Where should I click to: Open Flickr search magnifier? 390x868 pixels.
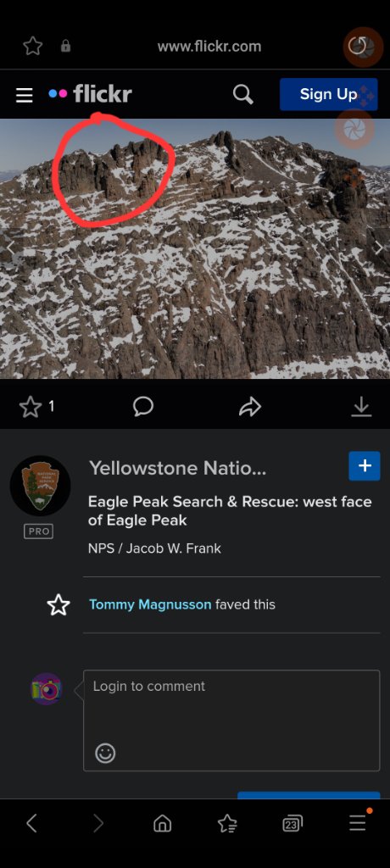tap(243, 94)
